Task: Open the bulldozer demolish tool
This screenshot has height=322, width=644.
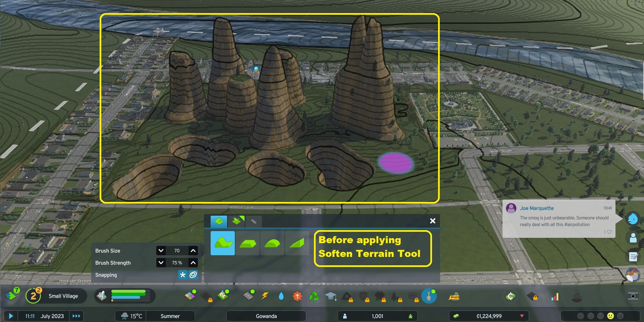Action: [x=454, y=296]
